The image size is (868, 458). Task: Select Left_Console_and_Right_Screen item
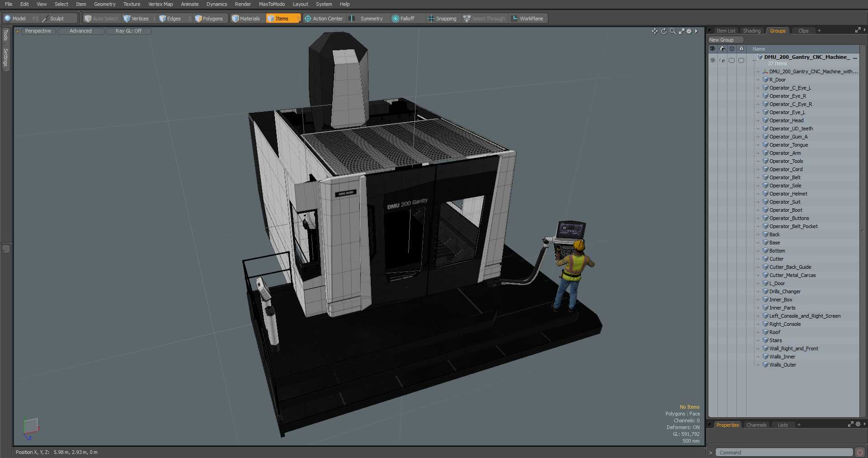[x=805, y=316]
